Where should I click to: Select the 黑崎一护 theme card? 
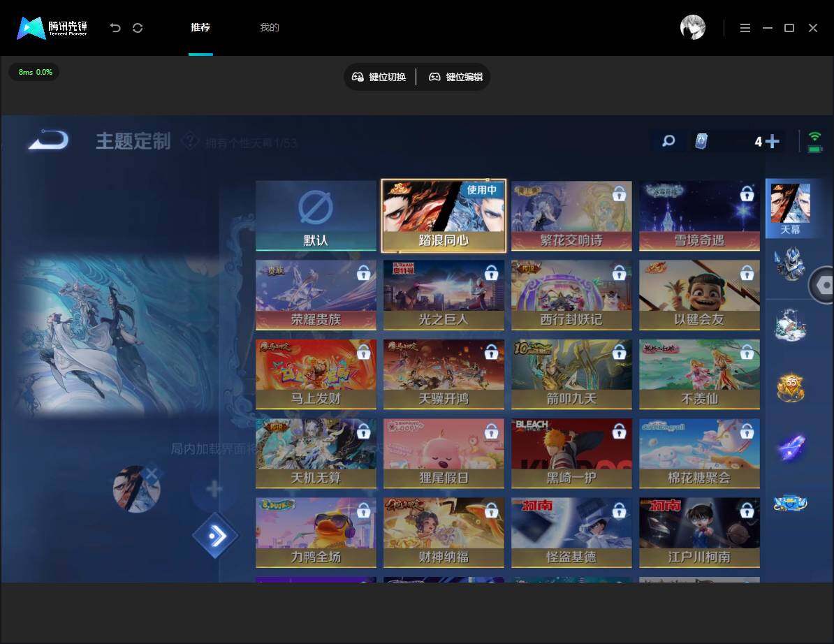[571, 453]
